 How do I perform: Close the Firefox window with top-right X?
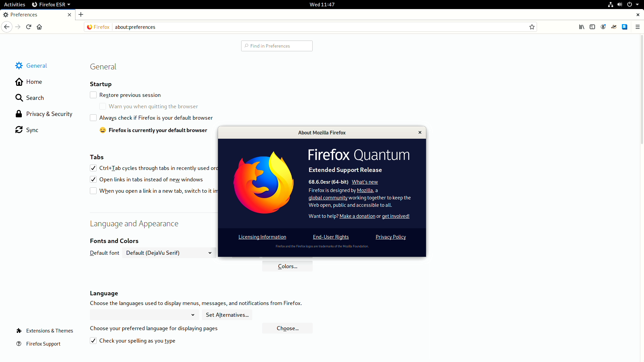point(638,15)
